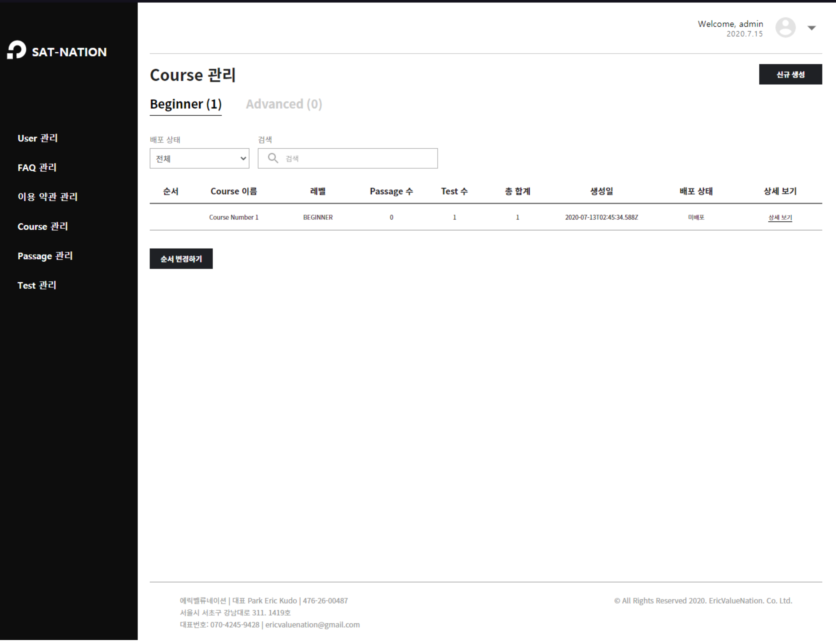Open the 배포 상태 전체 dropdown
Viewport: 836px width, 644px height.
pos(199,159)
